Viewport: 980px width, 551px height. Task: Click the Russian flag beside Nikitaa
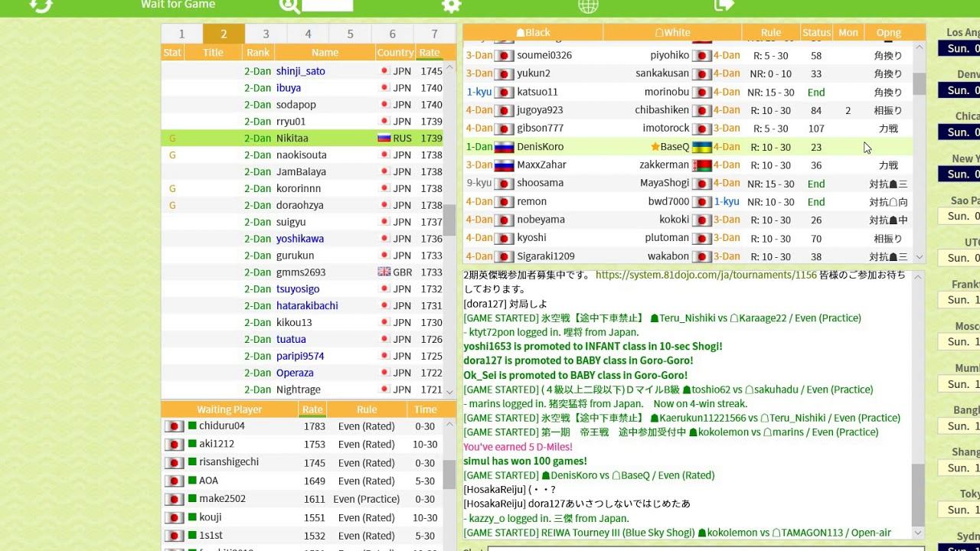coord(384,139)
